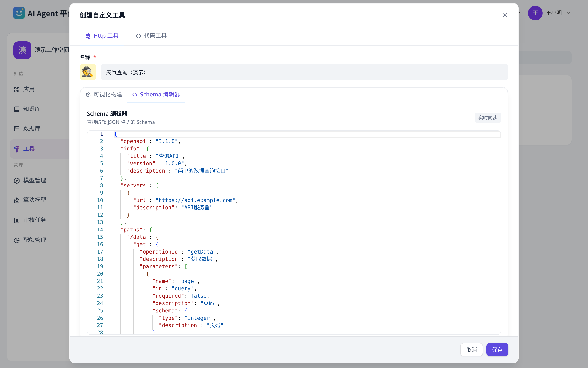Switch to the Http 工具 tab

pos(102,36)
